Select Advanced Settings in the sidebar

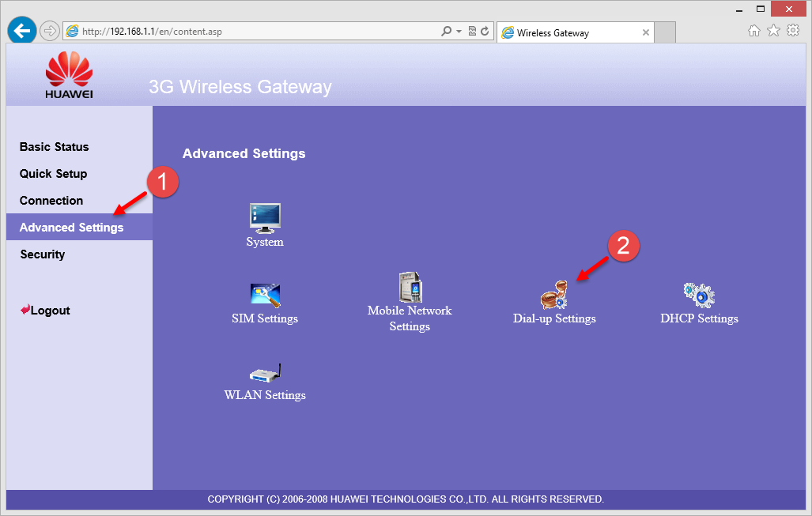coord(79,227)
